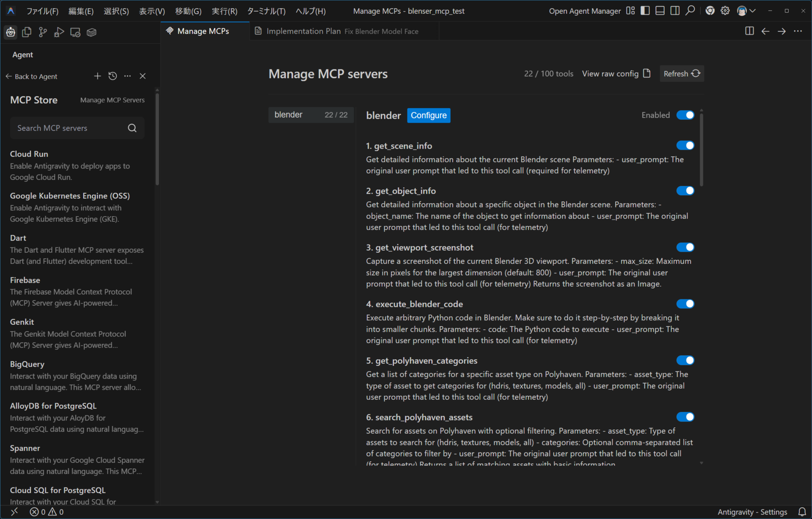Select the blender server in list
The width and height of the screenshot is (812, 519).
point(311,115)
